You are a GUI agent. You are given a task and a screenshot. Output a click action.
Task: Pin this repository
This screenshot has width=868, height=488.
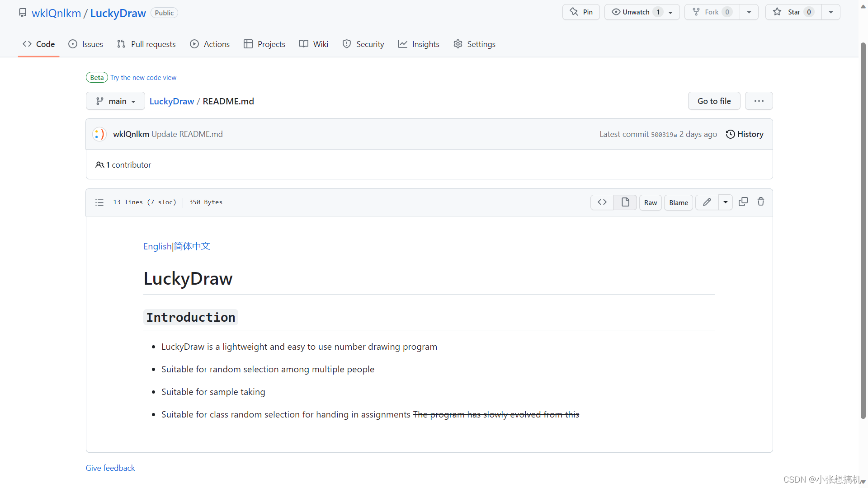(581, 12)
